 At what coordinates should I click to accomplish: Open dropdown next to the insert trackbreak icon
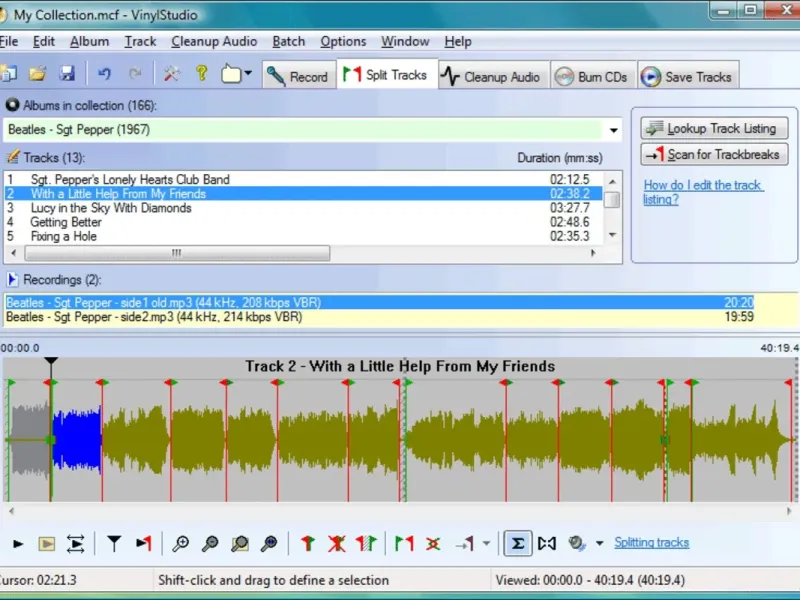pos(486,544)
